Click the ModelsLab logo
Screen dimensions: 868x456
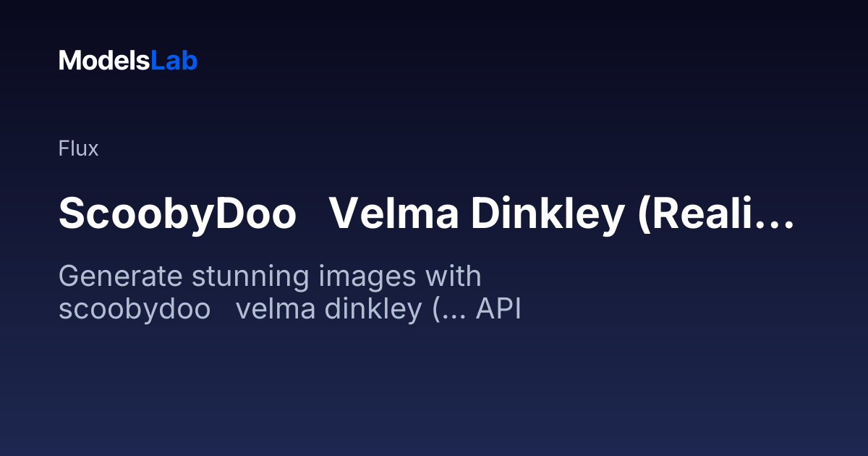click(128, 61)
